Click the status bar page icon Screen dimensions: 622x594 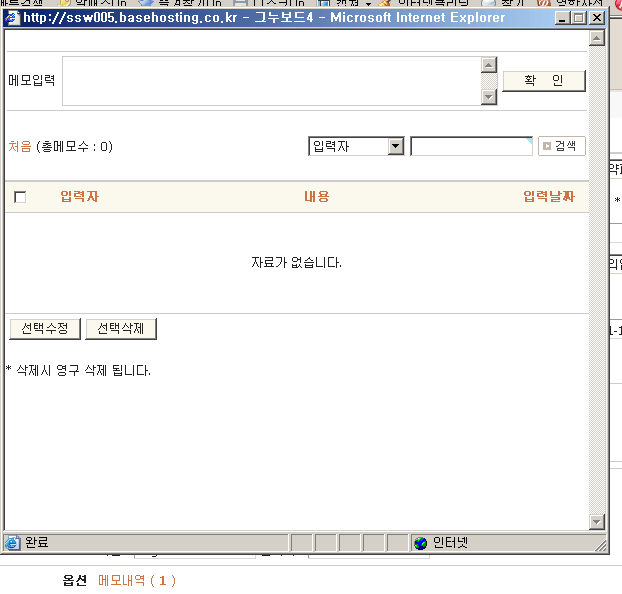[12, 542]
